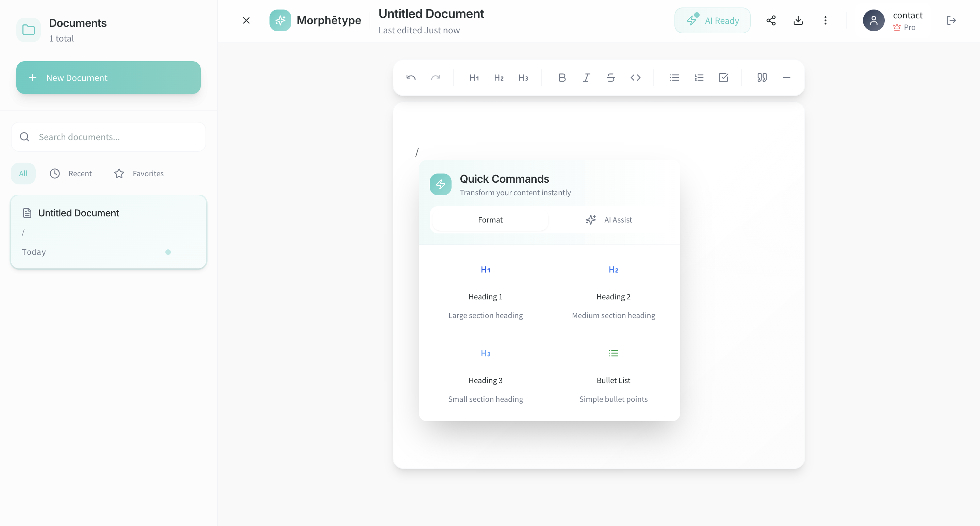Viewport: 980px width, 526px height.
Task: Switch to the AI Assist tab
Action: (x=609, y=220)
